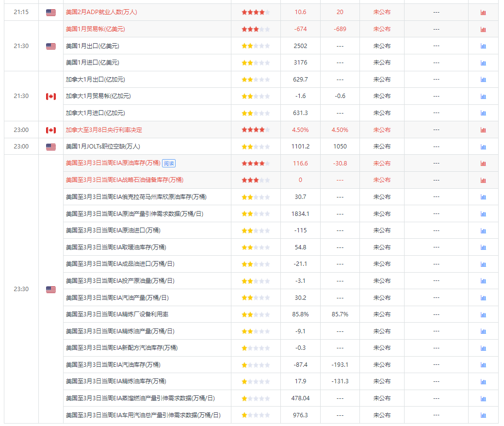Click forecast value -689 in 贸易帐 row
This screenshot has height=426, width=504.
[340, 29]
